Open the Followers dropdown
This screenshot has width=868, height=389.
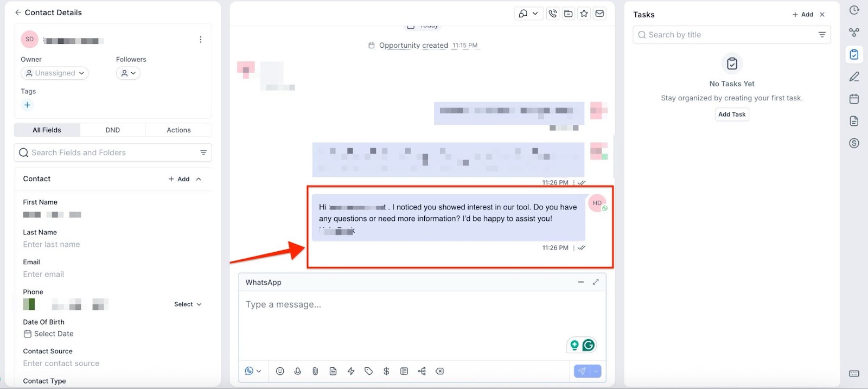pyautogui.click(x=128, y=73)
